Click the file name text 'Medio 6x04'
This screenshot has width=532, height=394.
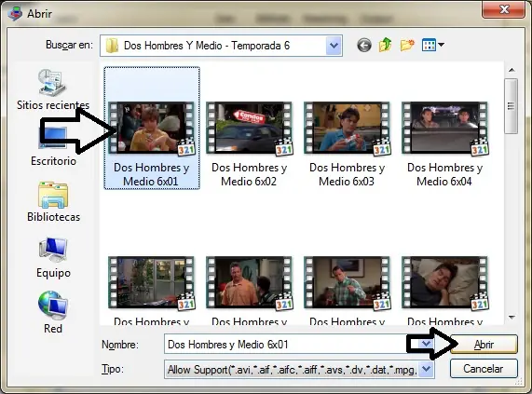[444, 182]
